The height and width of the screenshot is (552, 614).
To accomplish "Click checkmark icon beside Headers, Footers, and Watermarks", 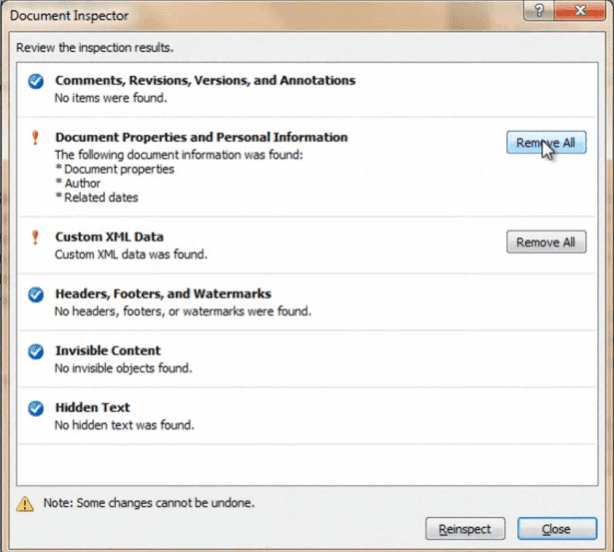I will (x=36, y=295).
